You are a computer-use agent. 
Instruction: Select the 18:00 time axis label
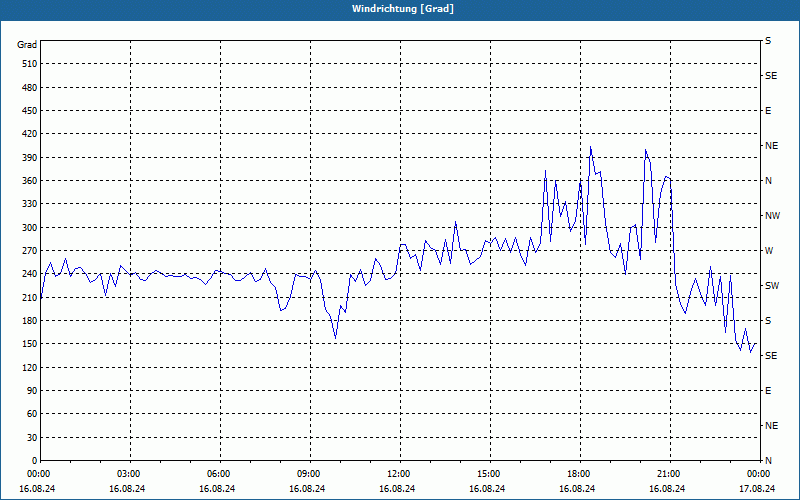pyautogui.click(x=578, y=474)
